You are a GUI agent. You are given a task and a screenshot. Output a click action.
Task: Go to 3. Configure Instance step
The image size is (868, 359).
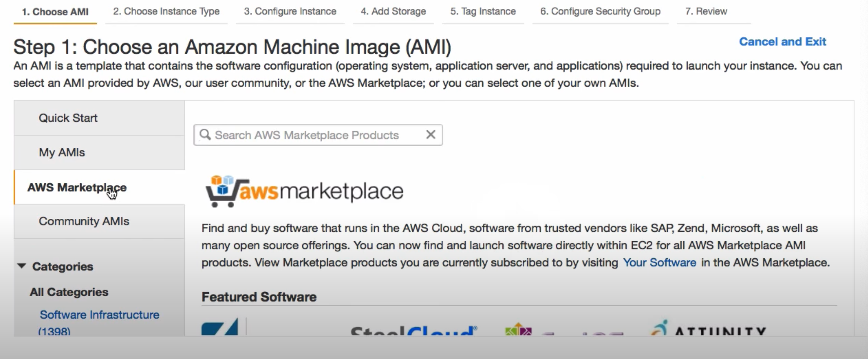point(290,11)
